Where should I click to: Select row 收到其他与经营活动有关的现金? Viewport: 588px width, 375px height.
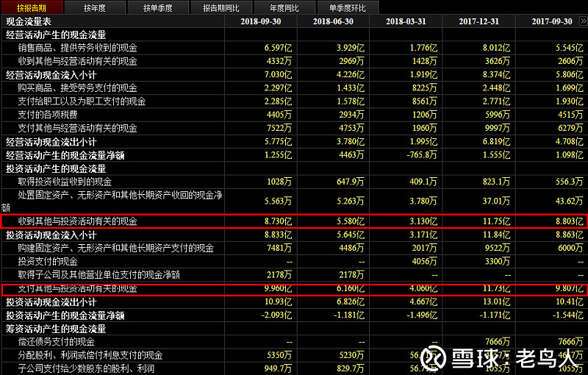coord(294,61)
